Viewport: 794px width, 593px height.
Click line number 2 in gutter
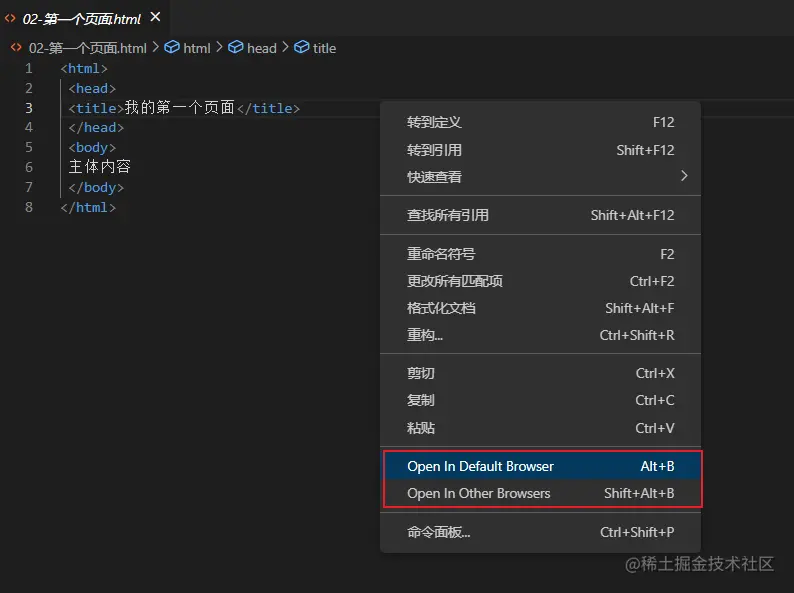[x=29, y=88]
